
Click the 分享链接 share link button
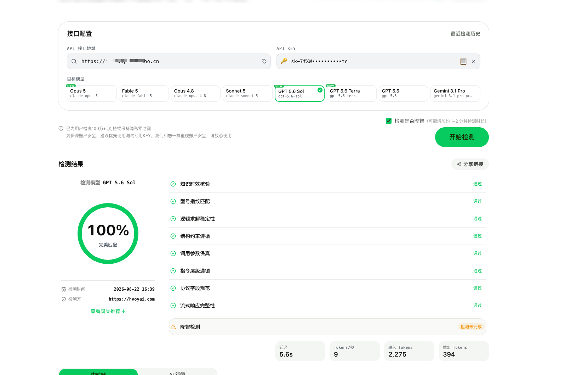[x=470, y=164]
